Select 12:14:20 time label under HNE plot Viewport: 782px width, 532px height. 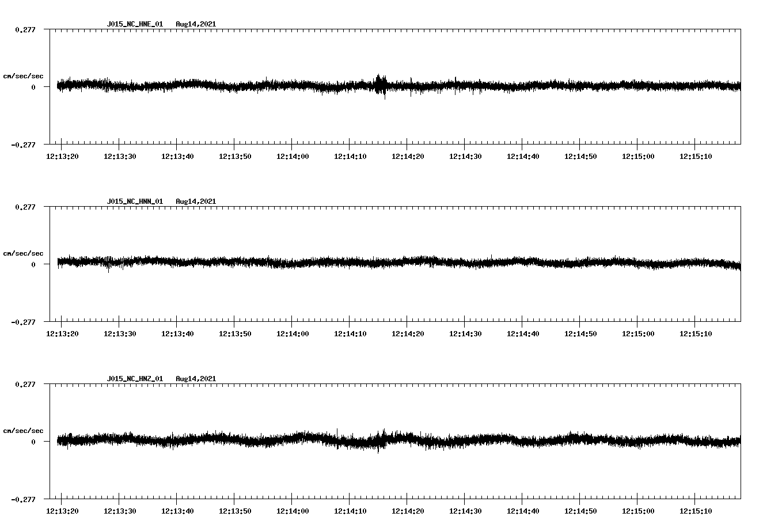[408, 156]
